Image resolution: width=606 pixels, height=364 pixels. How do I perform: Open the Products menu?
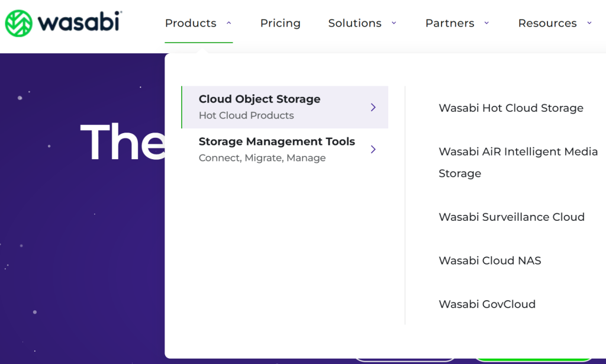(x=191, y=23)
